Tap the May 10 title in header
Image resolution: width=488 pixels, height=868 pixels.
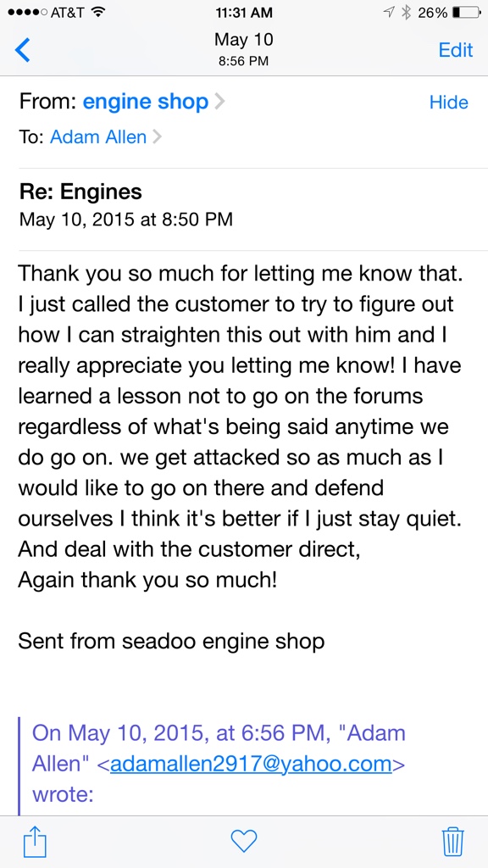(244, 39)
